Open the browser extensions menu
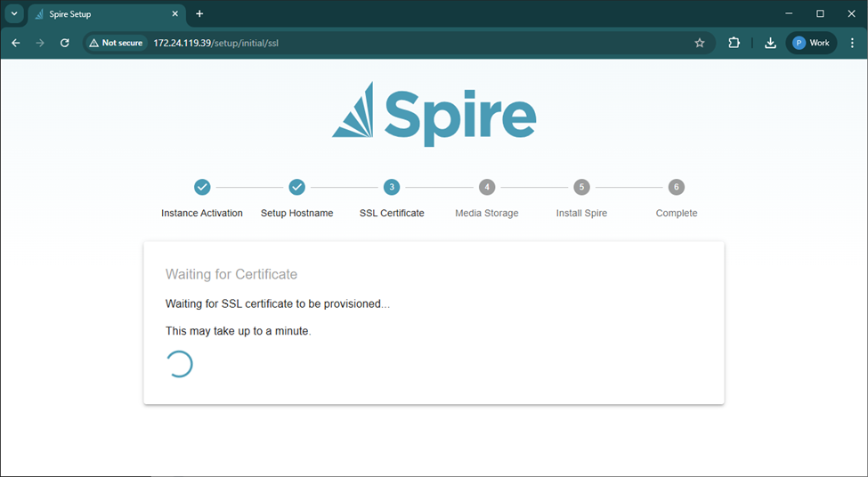Screen dimensions: 868x477 [x=734, y=43]
